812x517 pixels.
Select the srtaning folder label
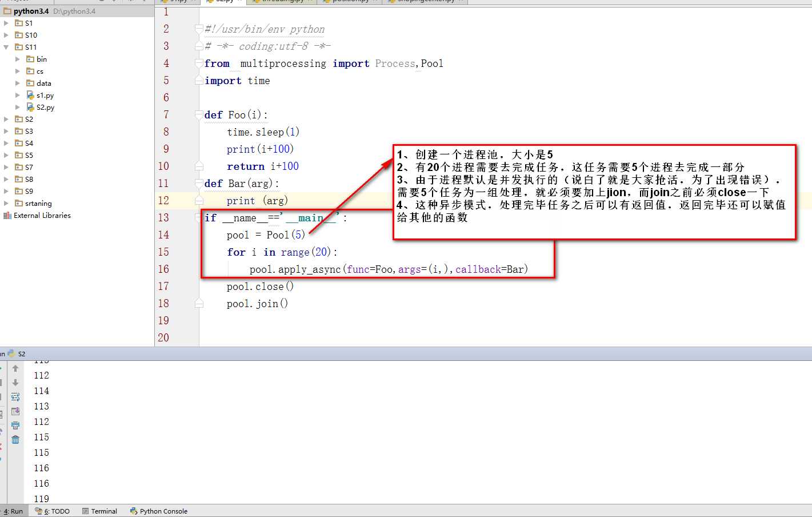pyautogui.click(x=38, y=203)
